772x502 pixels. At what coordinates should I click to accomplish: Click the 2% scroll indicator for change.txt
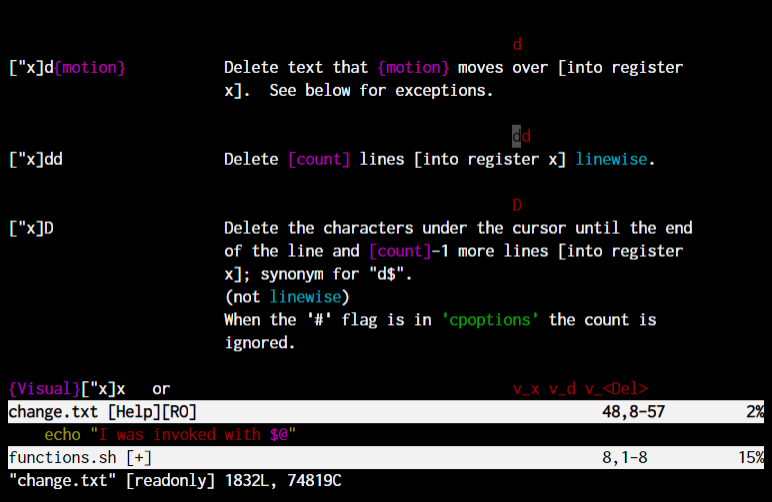(754, 411)
